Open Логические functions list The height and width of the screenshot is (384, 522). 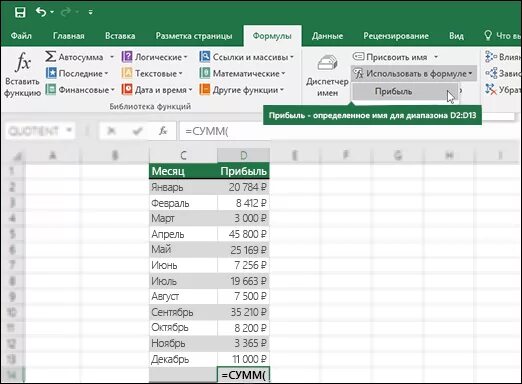point(155,57)
